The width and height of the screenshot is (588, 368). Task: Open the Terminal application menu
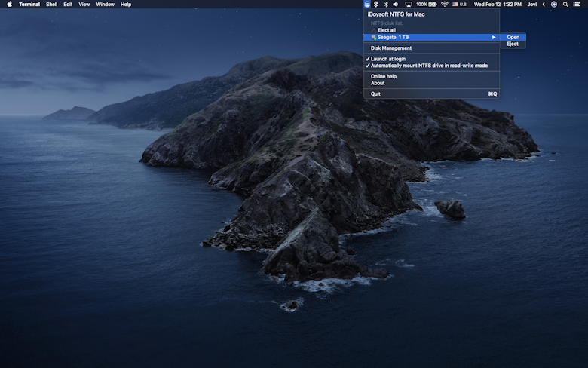tap(29, 4)
